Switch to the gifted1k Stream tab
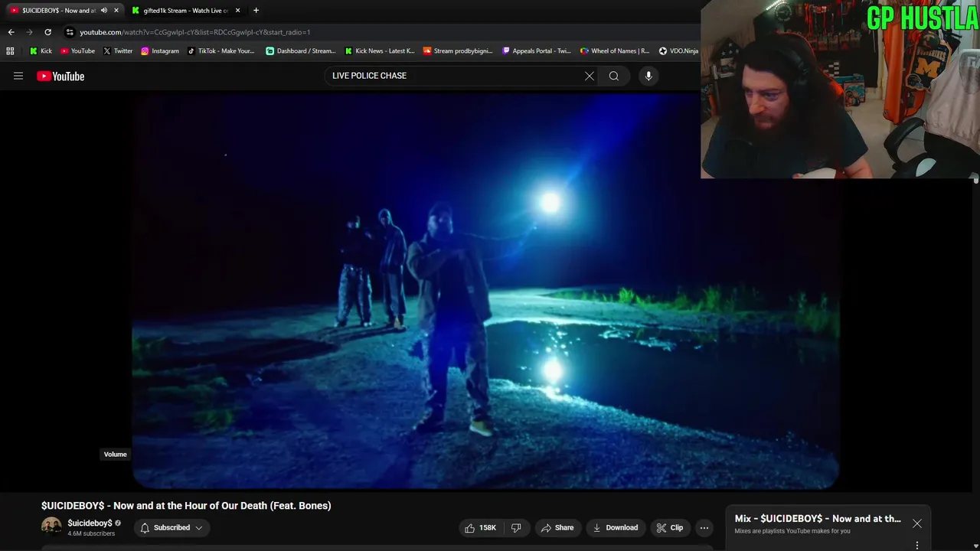The image size is (980, 551). tap(186, 11)
